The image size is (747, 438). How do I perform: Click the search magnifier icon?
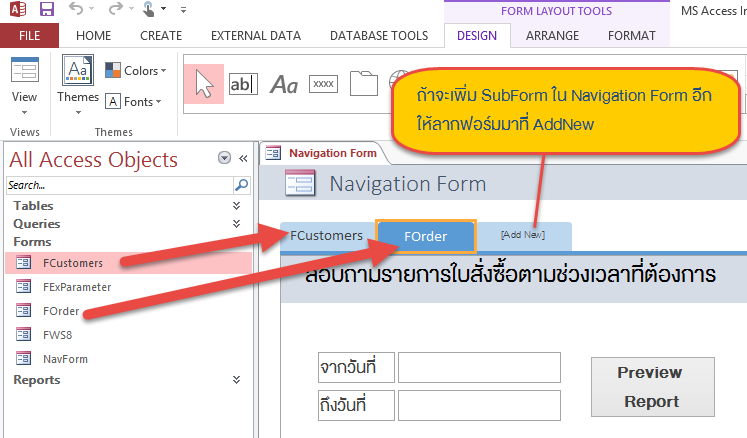point(242,185)
